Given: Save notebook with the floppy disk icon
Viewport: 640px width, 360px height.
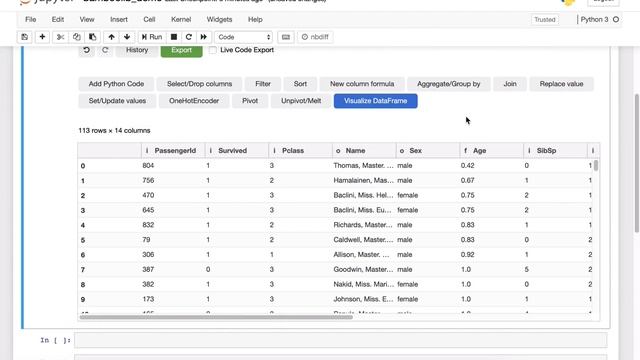Looking at the screenshot, I should 24,37.
